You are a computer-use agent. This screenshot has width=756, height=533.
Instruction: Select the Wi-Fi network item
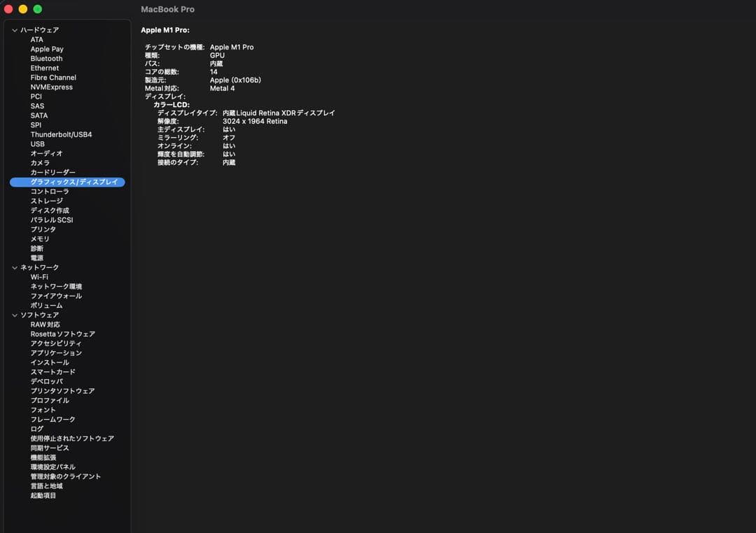tap(39, 277)
